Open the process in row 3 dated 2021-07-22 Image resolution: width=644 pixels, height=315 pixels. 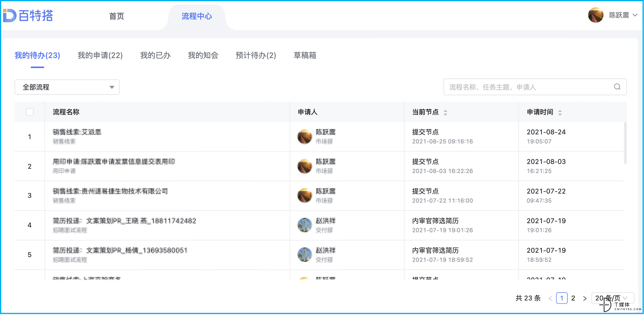tap(110, 191)
